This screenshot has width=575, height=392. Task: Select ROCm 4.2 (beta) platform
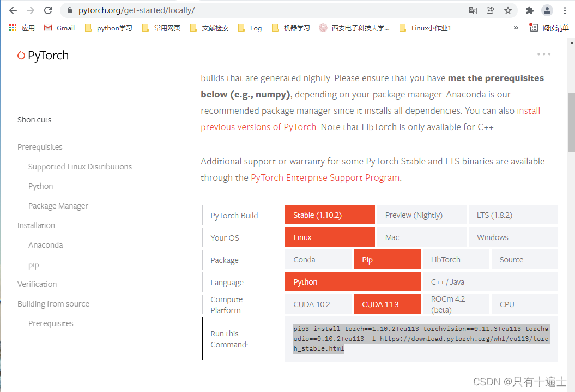(456, 304)
